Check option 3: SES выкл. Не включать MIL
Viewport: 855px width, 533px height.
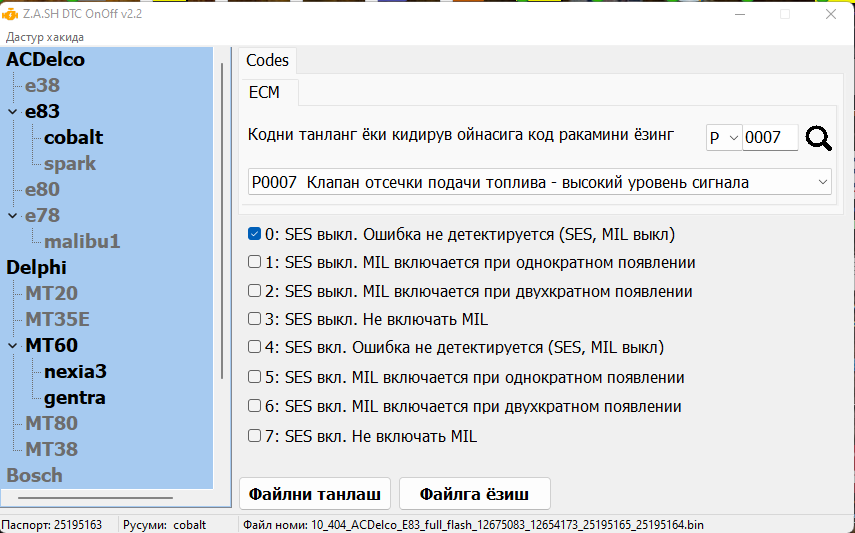pos(255,320)
